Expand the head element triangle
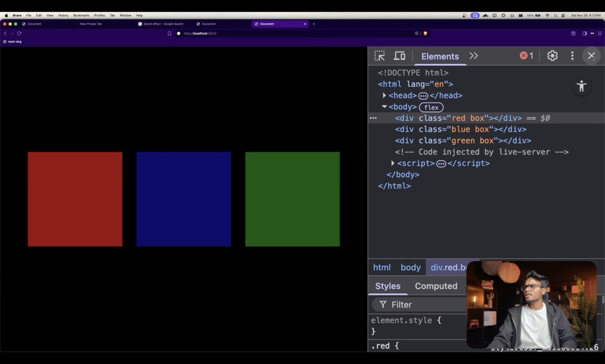This screenshot has width=605, height=364. tap(384, 95)
